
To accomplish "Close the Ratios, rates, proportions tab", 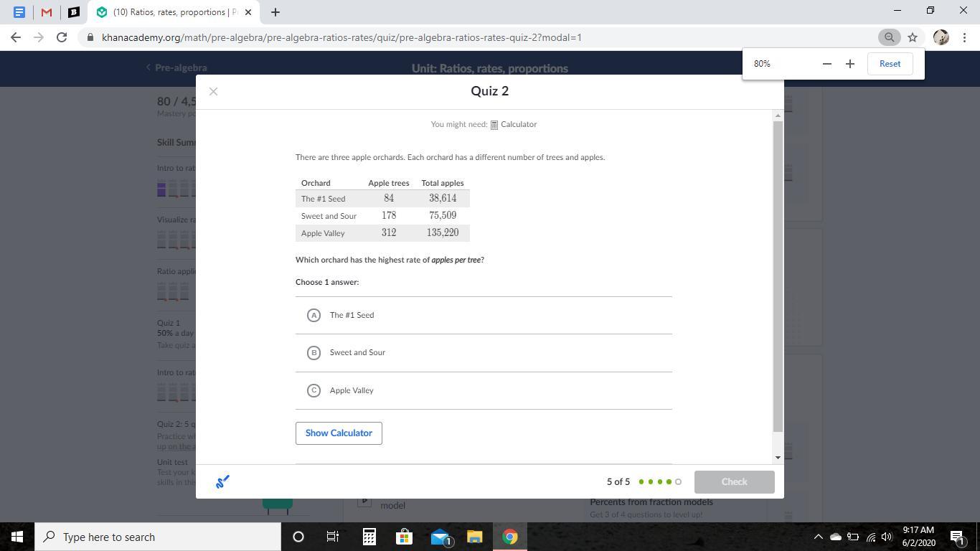I will pyautogui.click(x=248, y=12).
